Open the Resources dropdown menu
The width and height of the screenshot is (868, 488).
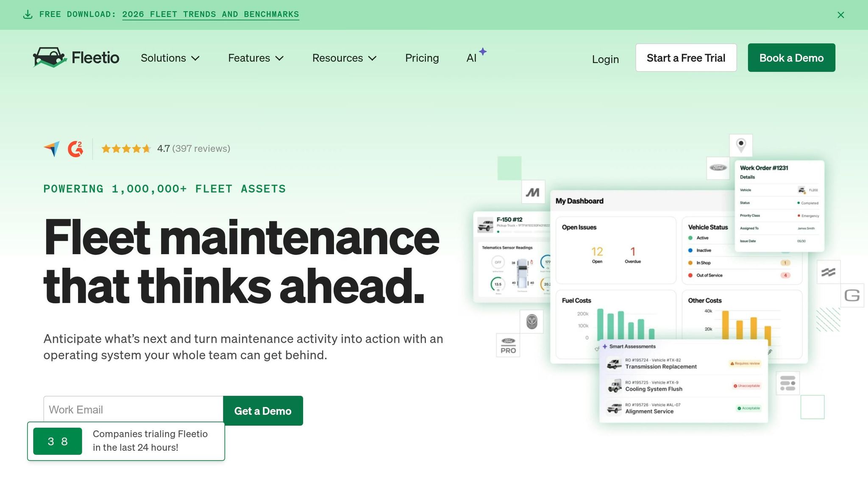tap(344, 58)
